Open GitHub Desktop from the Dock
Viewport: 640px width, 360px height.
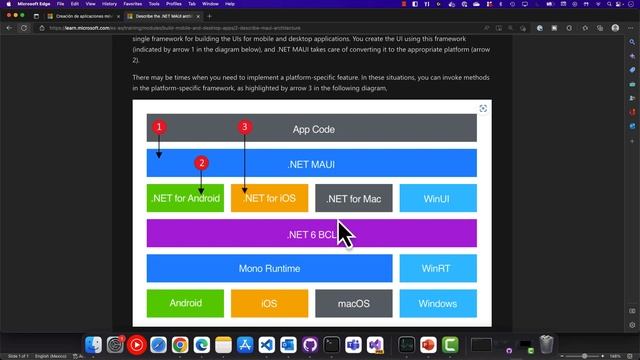310,345
